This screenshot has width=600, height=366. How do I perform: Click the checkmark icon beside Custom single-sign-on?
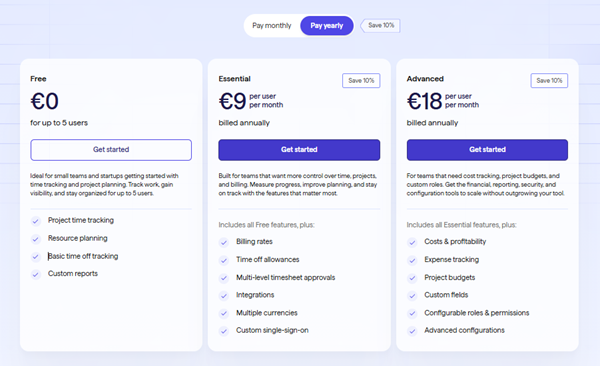(224, 331)
